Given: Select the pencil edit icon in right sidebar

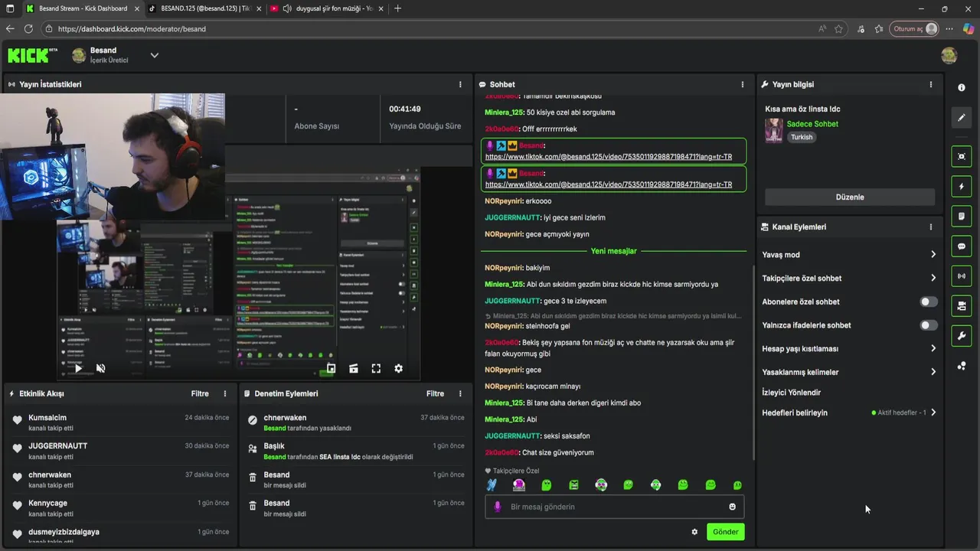Looking at the screenshot, I should 962,118.
